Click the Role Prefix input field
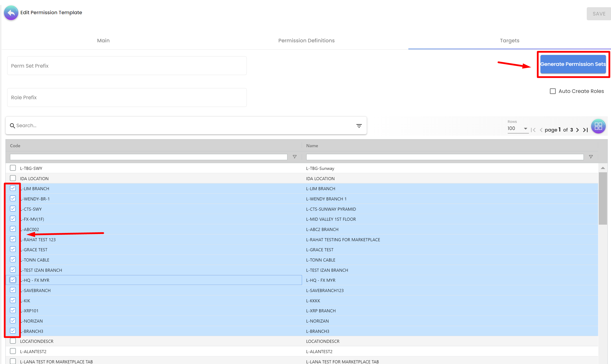 click(x=127, y=97)
